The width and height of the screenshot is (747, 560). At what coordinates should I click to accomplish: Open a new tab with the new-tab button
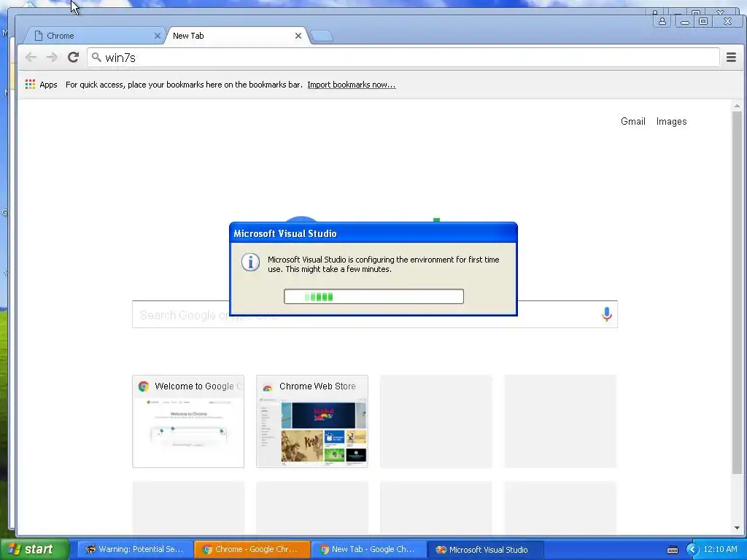tap(322, 36)
